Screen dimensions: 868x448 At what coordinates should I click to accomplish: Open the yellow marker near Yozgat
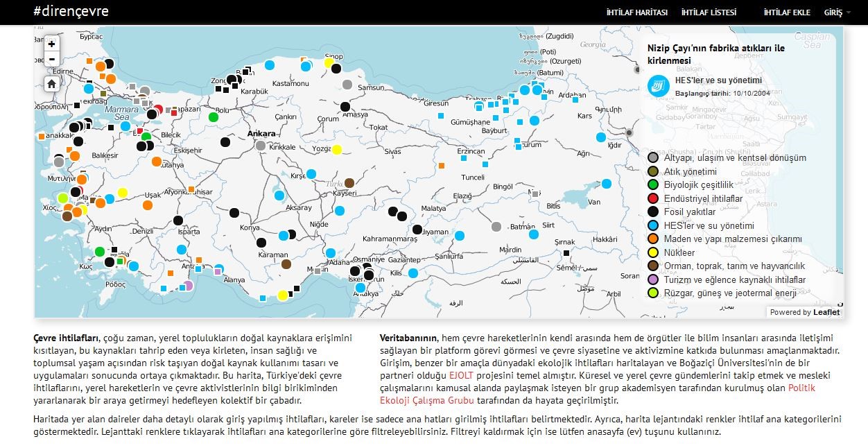(x=337, y=149)
